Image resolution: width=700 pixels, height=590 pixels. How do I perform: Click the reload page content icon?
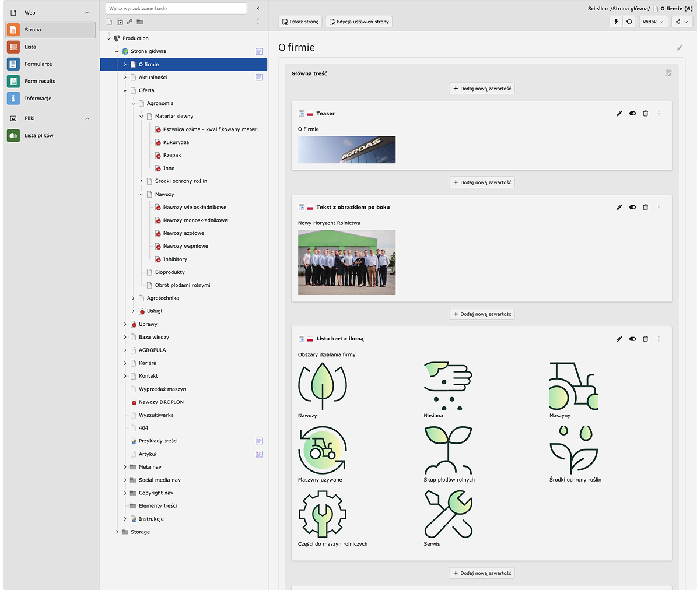click(629, 22)
